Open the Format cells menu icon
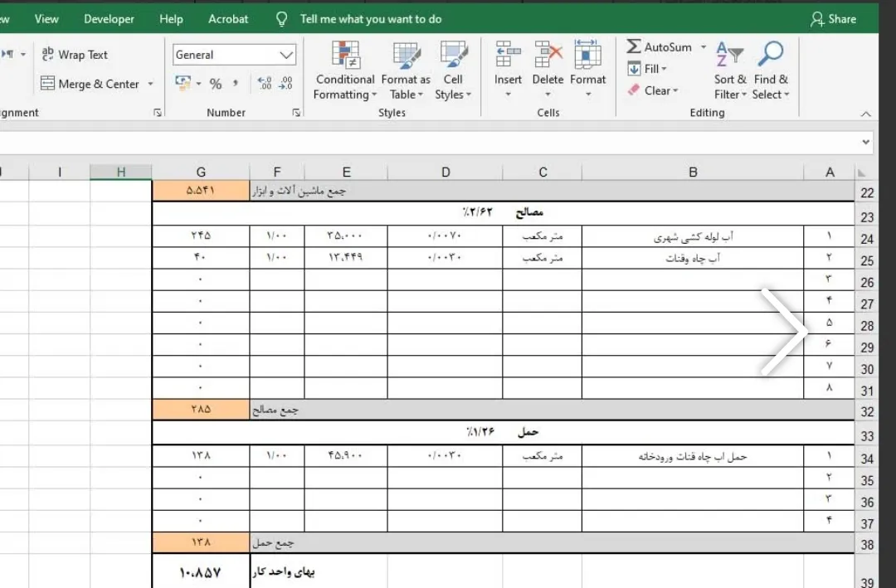Image resolution: width=896 pixels, height=588 pixels. pos(587,56)
